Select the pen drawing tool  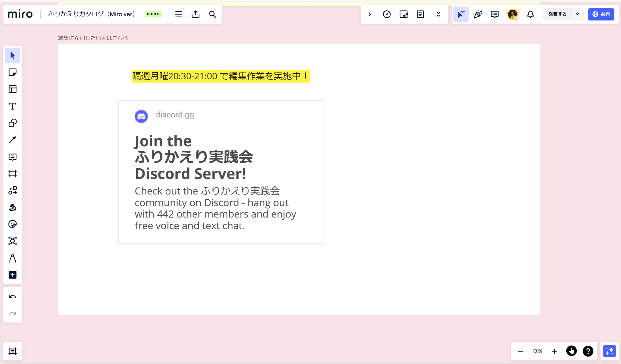(13, 258)
